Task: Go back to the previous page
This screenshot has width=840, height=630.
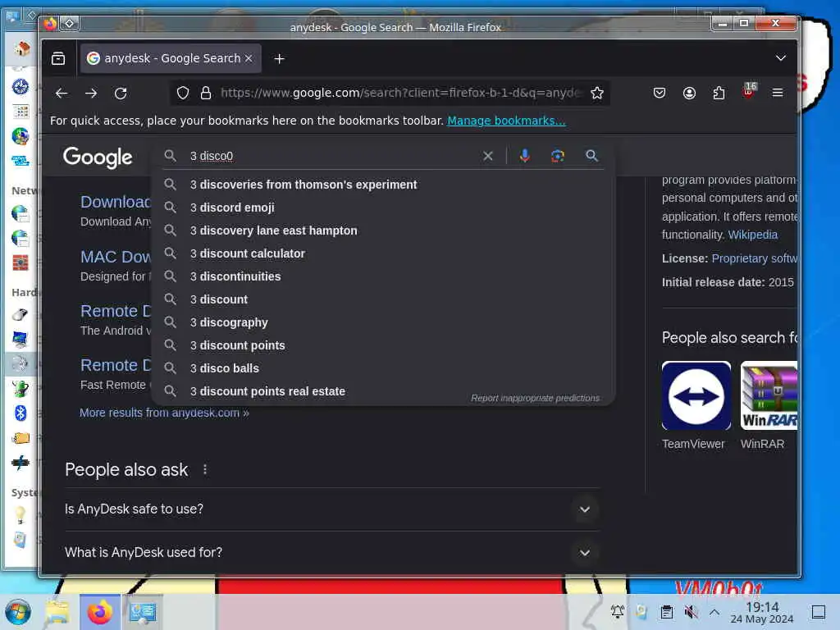Action: click(62, 94)
